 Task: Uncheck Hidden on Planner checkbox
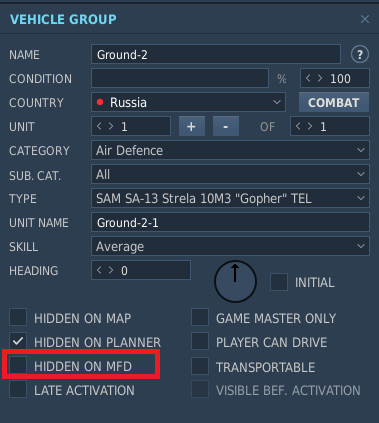(18, 341)
